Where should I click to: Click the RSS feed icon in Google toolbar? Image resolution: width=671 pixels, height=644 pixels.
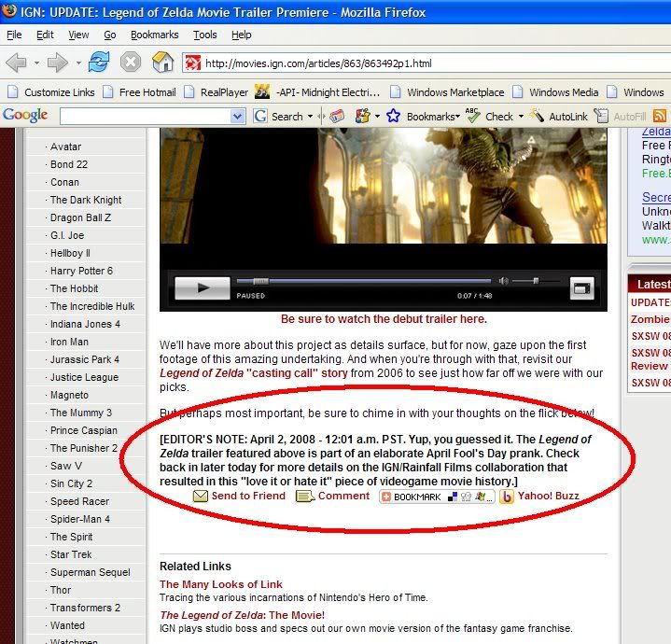click(x=660, y=117)
